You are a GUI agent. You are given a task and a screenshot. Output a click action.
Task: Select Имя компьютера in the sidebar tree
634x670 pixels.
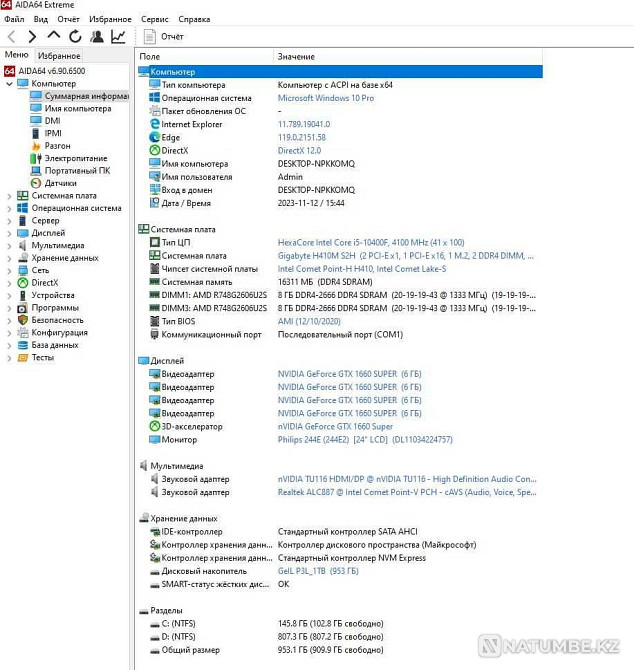71,109
